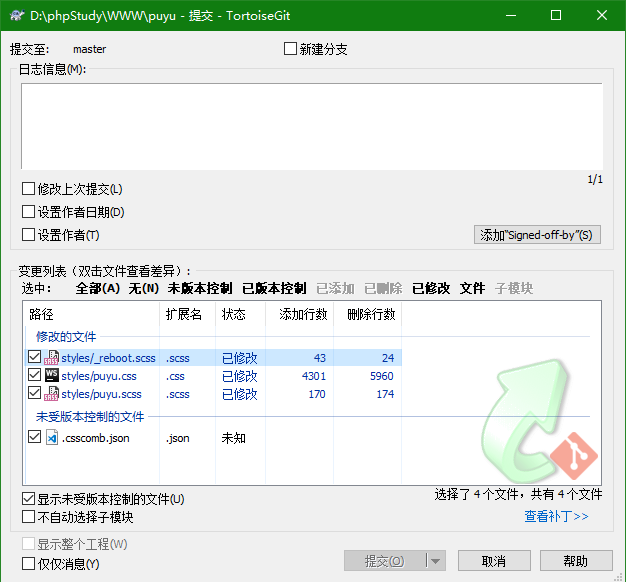
Task: Uncheck styles/_reboot.scss file checkbox
Action: [34, 357]
